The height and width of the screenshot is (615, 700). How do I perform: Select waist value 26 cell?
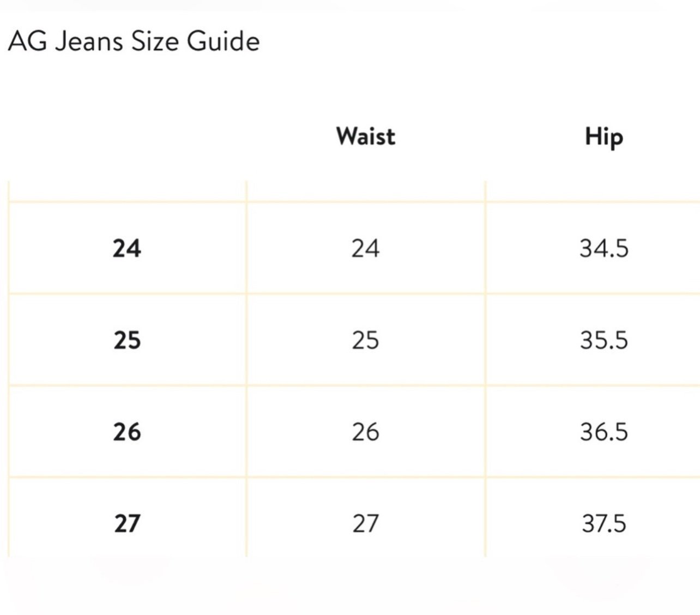365,432
